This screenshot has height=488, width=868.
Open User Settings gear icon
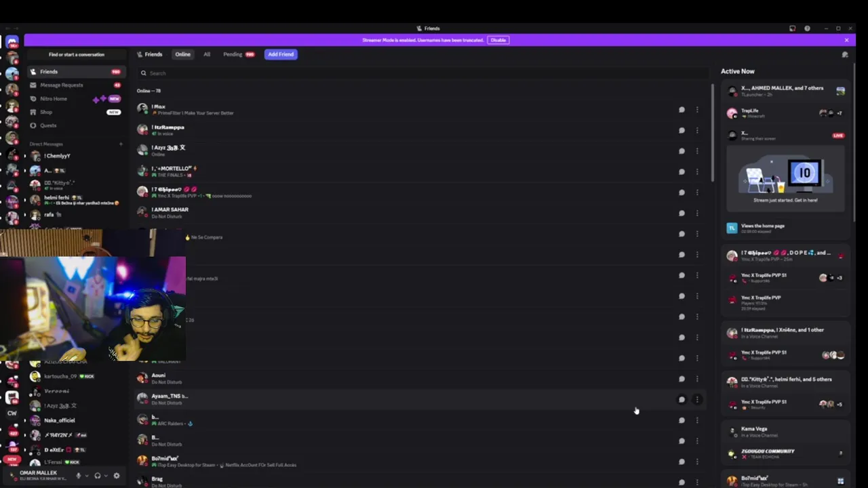pyautogui.click(x=117, y=476)
